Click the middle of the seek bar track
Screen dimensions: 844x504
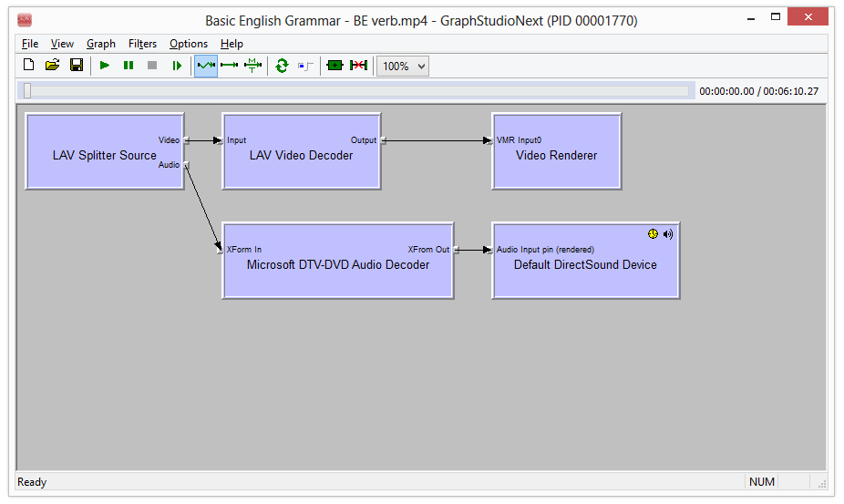coord(357,91)
